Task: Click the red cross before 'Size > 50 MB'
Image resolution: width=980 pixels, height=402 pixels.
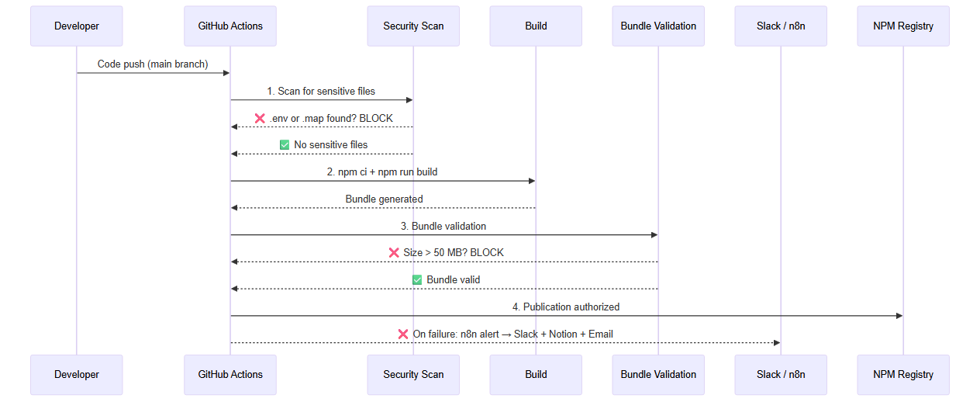Action: [395, 253]
